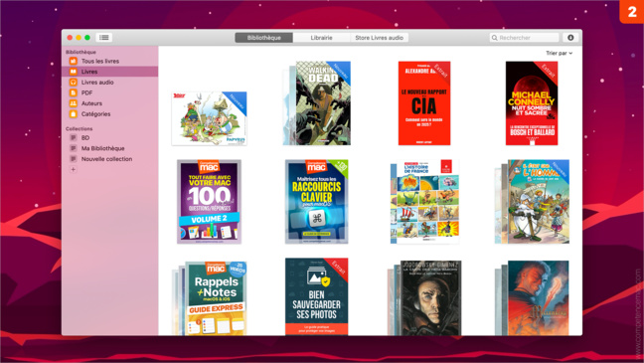
Task: Open the Astérix comic book cover
Action: 209,118
